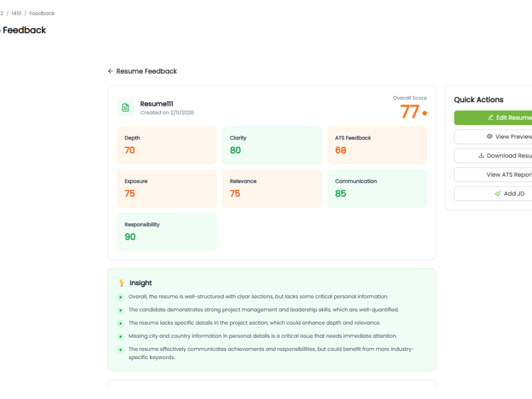Click the Feedback breadcrumb item
The width and height of the screenshot is (532, 399).
[x=41, y=13]
